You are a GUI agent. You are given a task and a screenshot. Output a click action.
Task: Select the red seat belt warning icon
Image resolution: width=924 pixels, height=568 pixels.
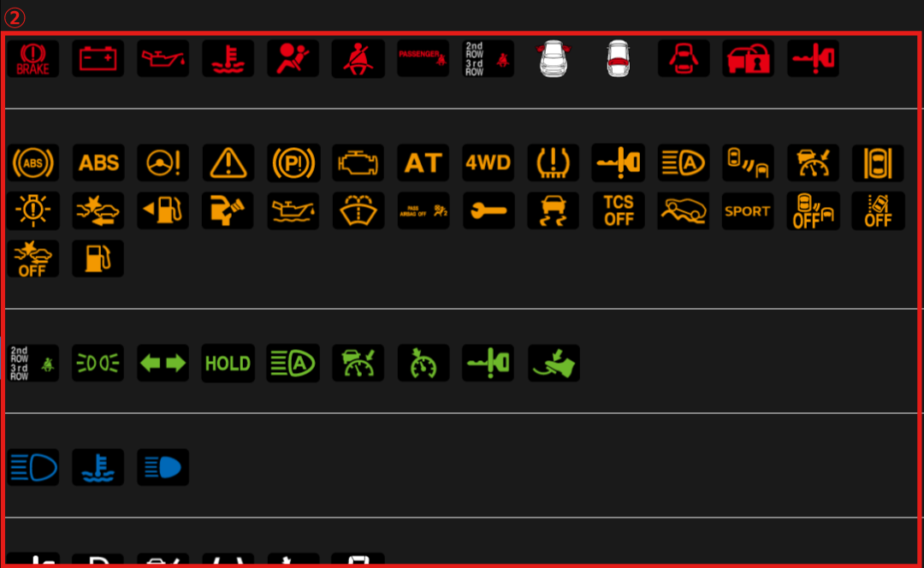point(358,58)
